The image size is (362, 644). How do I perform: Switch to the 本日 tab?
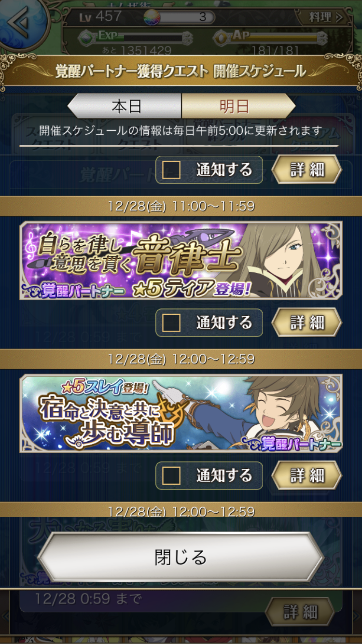[125, 106]
